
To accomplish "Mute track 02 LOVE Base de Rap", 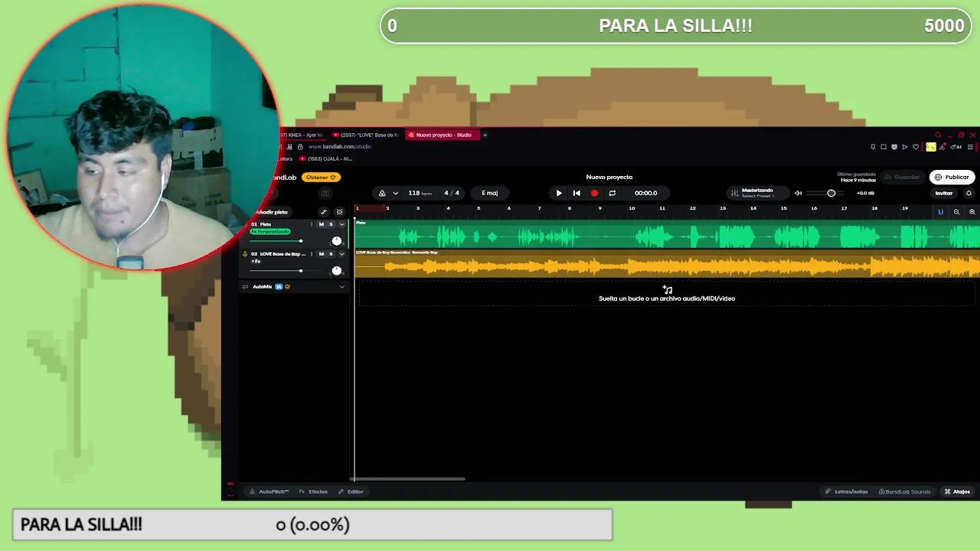I will 322,254.
